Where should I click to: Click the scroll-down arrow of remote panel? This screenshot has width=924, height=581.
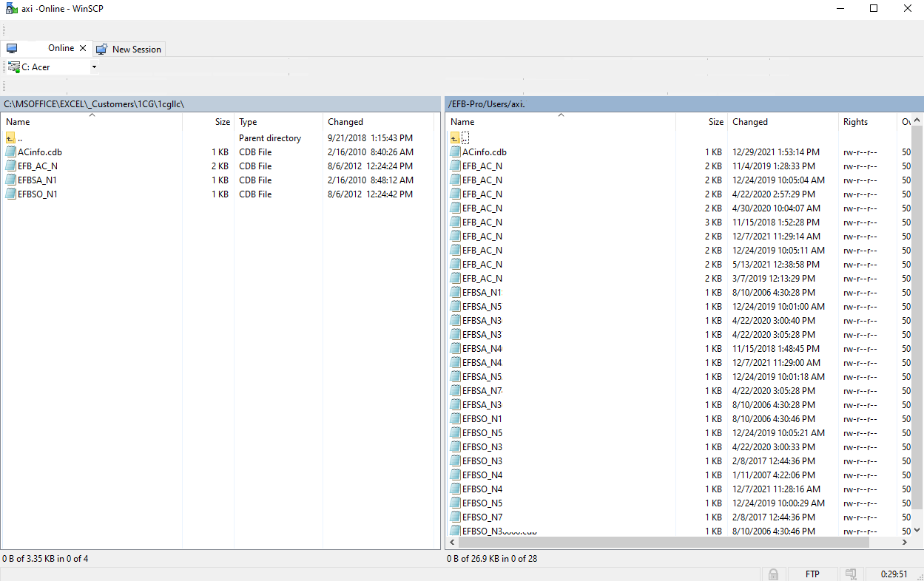click(x=918, y=529)
